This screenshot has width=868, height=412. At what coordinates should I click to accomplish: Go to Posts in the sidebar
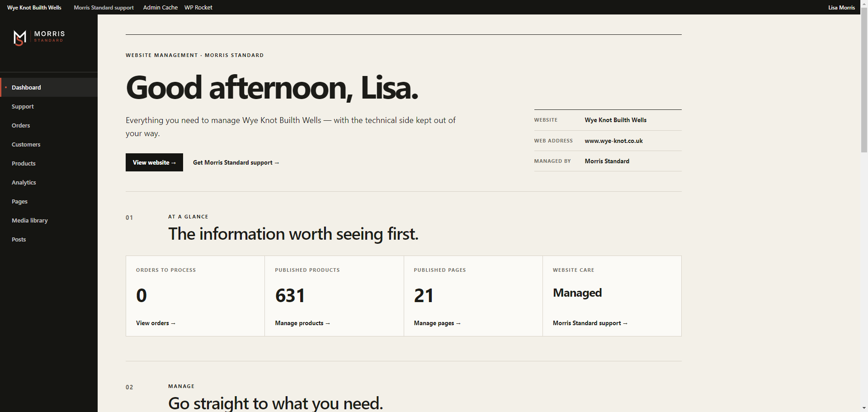point(49,239)
